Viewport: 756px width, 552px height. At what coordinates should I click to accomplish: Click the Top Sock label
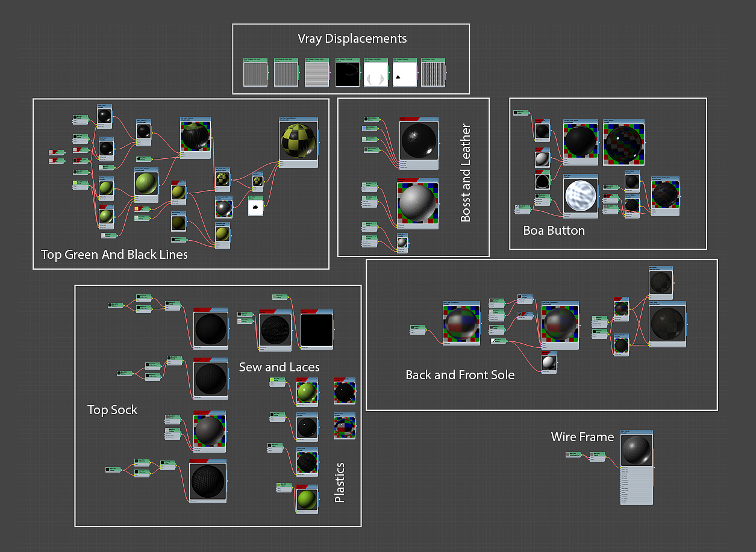113,410
